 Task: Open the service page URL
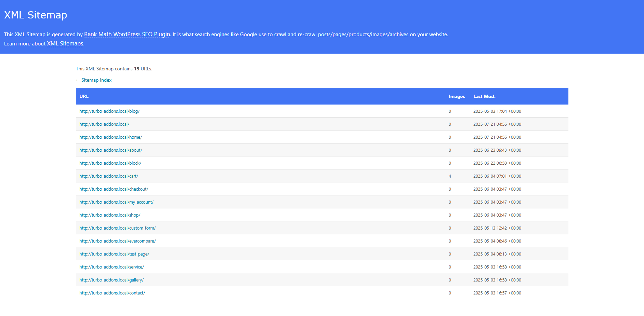tap(111, 267)
